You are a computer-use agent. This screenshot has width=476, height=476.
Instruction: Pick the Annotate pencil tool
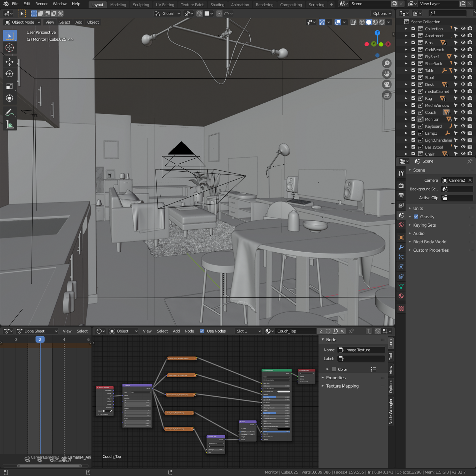[x=9, y=113]
